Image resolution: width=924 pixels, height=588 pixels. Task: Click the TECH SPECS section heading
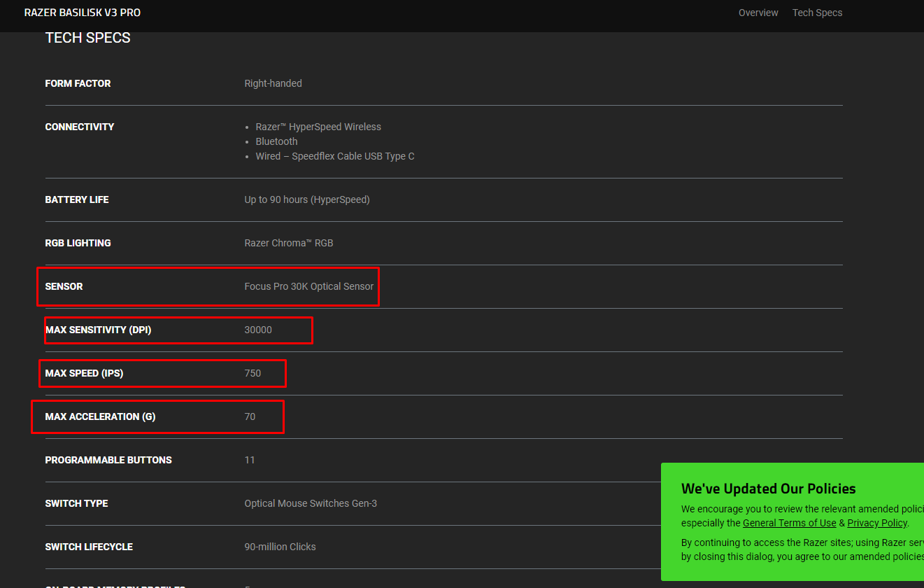click(x=88, y=38)
